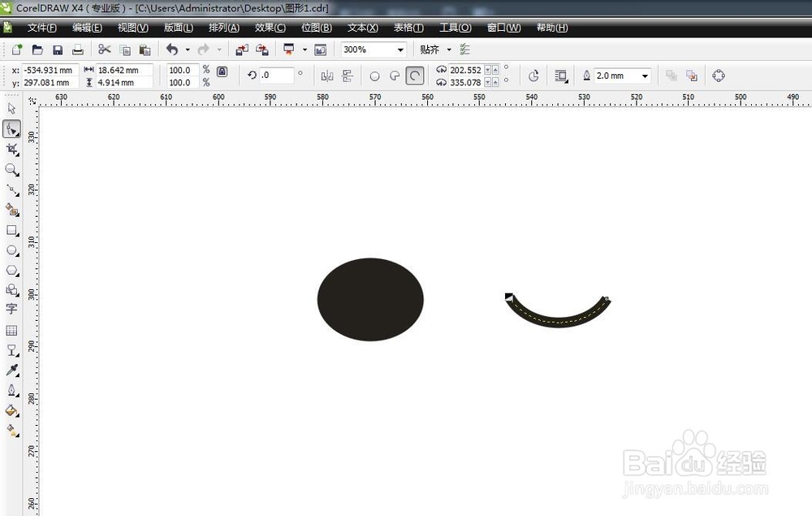Paste from clipboard using the Paste icon
812x516 pixels.
coord(145,50)
